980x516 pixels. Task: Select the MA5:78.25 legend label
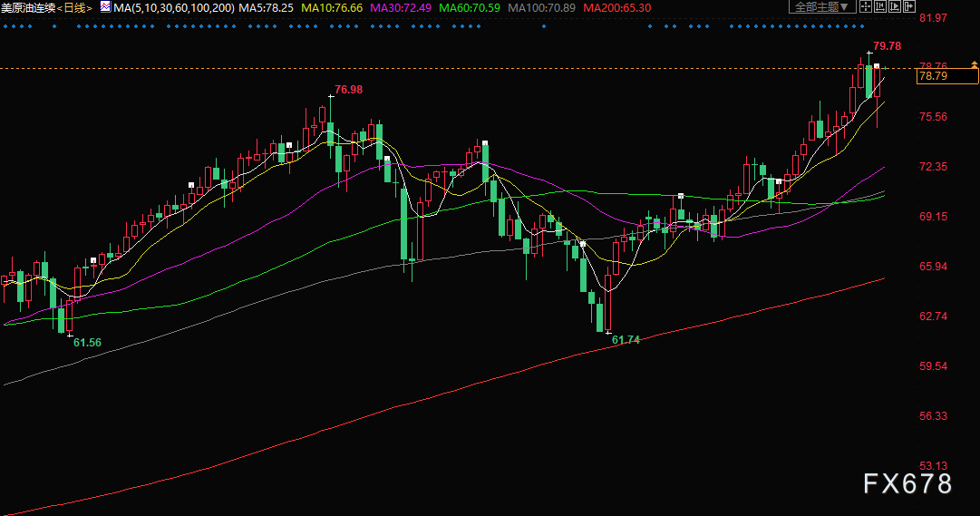[x=267, y=8]
